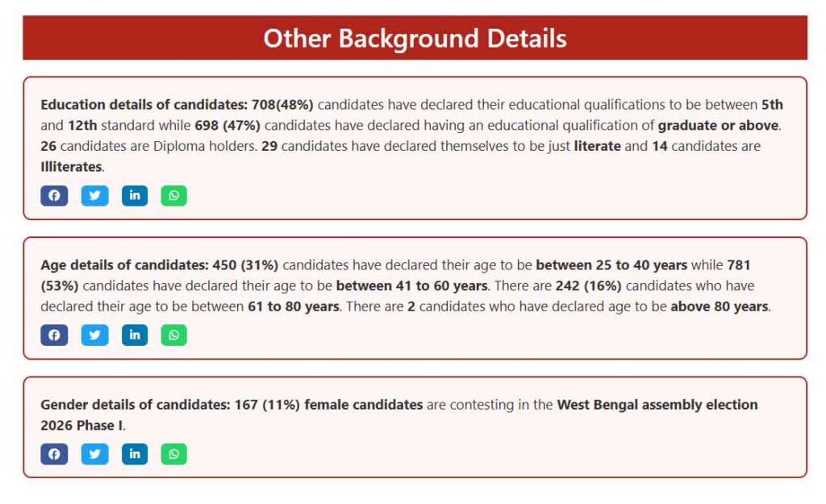Send Education details via WhatsApp

tap(173, 195)
